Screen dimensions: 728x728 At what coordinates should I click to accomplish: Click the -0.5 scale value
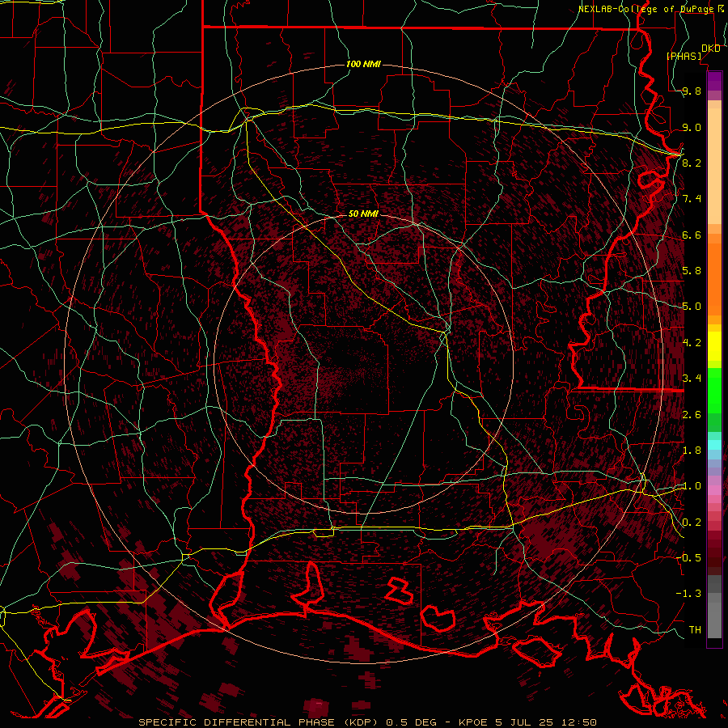(x=689, y=558)
